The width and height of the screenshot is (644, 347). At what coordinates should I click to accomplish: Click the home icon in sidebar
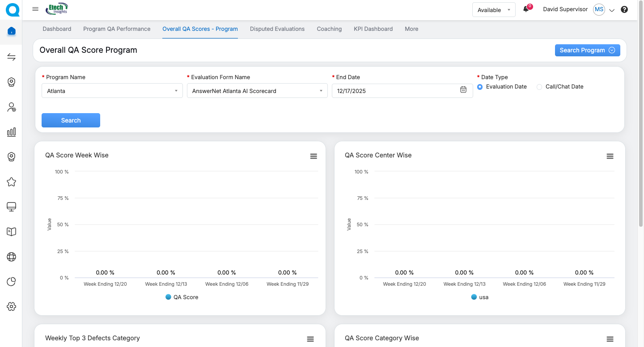pos(12,31)
